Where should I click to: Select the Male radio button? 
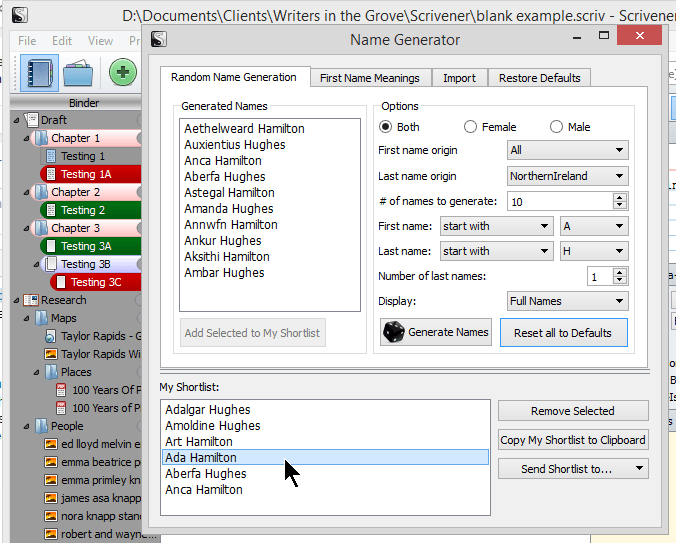pos(556,127)
